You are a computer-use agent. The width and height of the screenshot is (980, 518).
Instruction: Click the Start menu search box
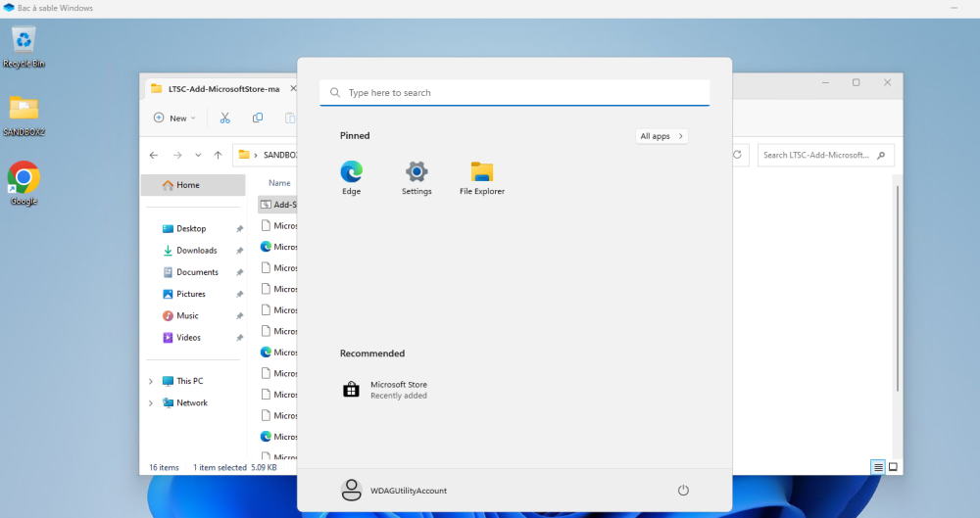tap(514, 93)
